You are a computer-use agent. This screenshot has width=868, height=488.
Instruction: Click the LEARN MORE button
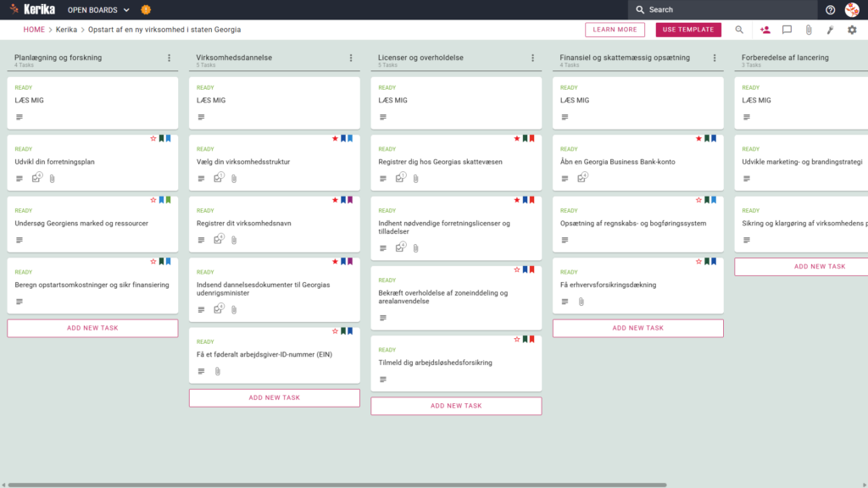tap(615, 30)
